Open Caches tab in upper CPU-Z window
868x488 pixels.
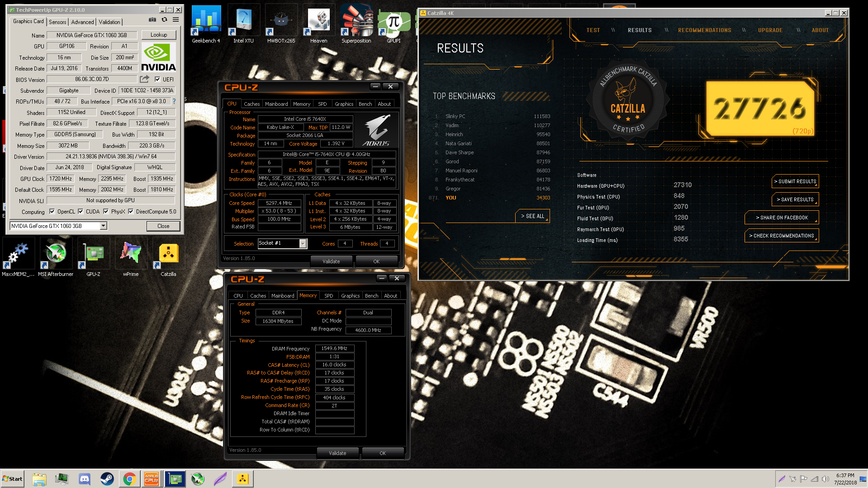[x=252, y=104]
